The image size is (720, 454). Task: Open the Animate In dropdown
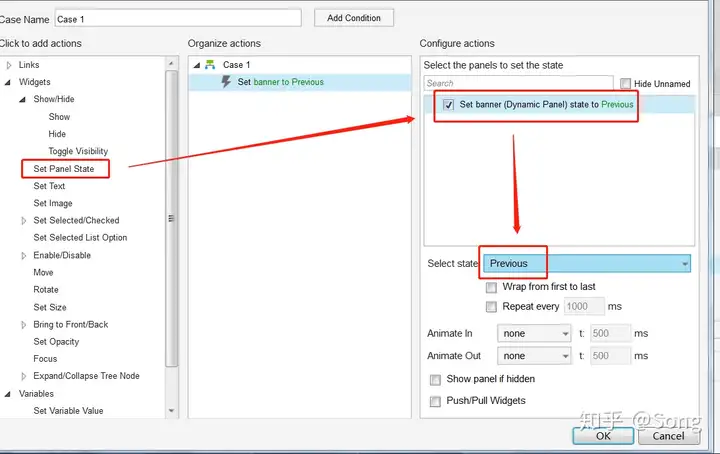[x=534, y=333]
